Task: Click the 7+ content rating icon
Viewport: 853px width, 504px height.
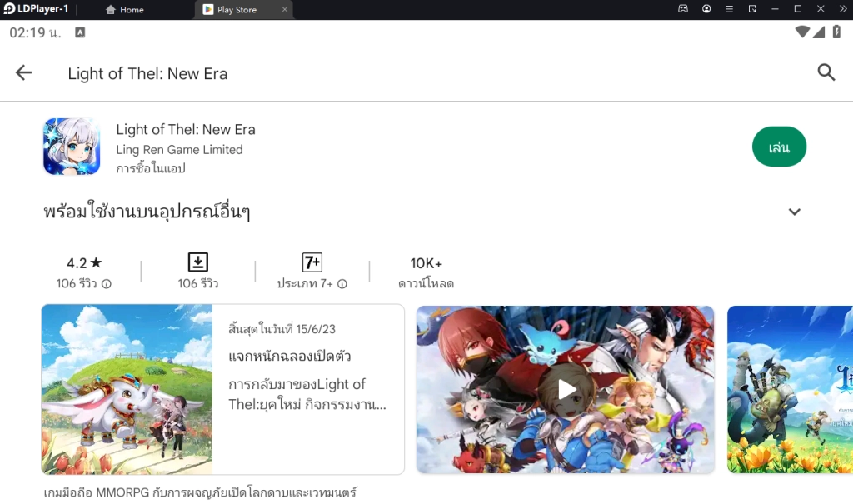Action: [x=312, y=263]
